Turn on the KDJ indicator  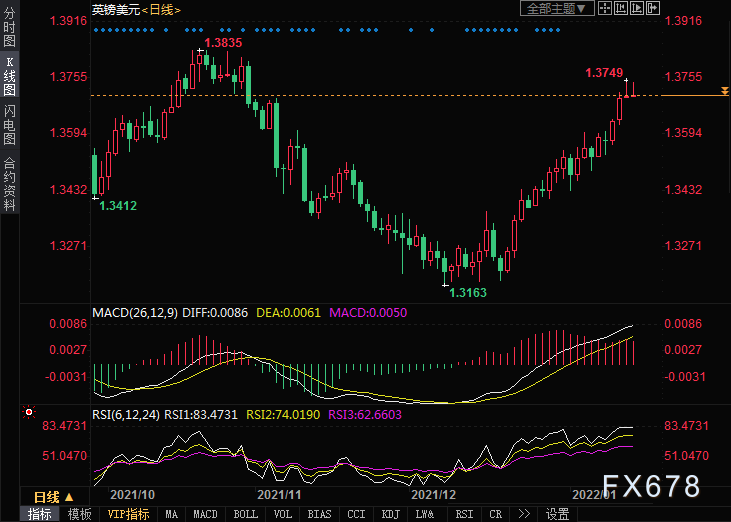point(392,514)
